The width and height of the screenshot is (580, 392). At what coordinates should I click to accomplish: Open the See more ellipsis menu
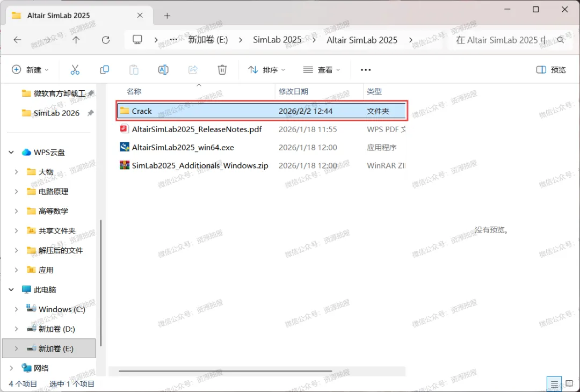point(366,70)
